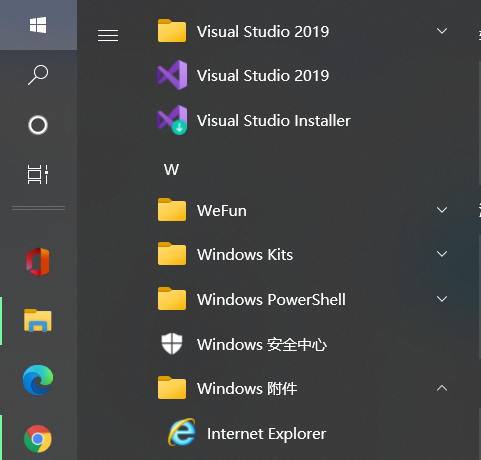
Task: Launch Cortana circle icon
Action: coord(38,125)
